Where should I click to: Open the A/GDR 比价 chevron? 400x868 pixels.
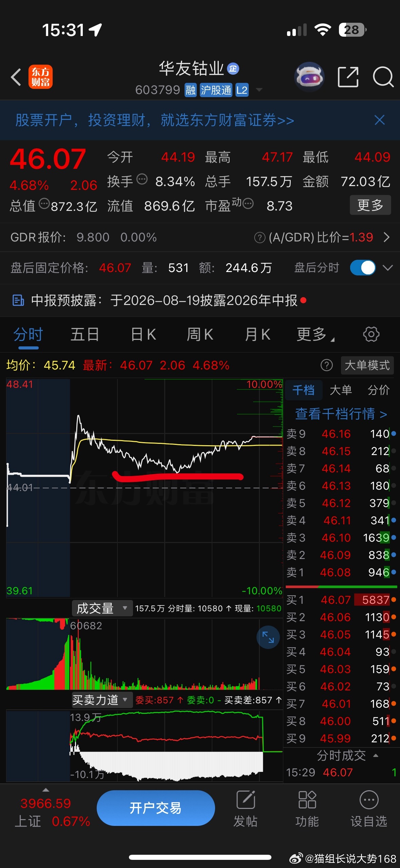pos(386,237)
